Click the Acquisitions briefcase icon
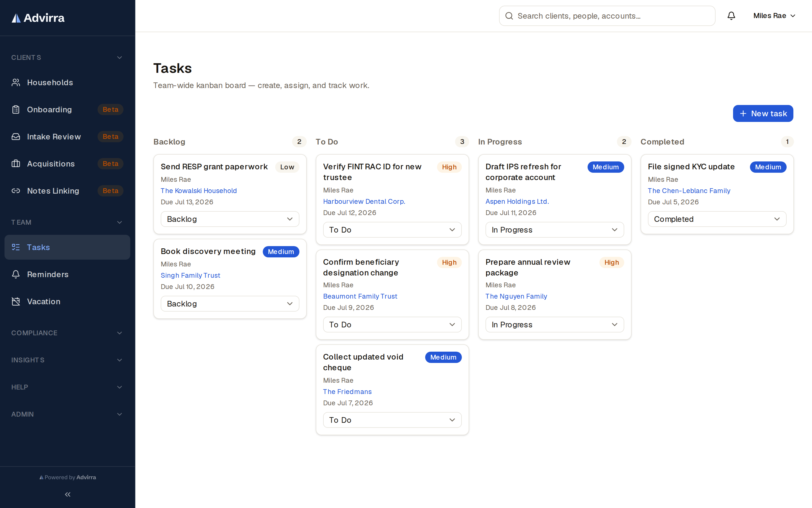Image resolution: width=812 pixels, height=508 pixels. tap(16, 164)
